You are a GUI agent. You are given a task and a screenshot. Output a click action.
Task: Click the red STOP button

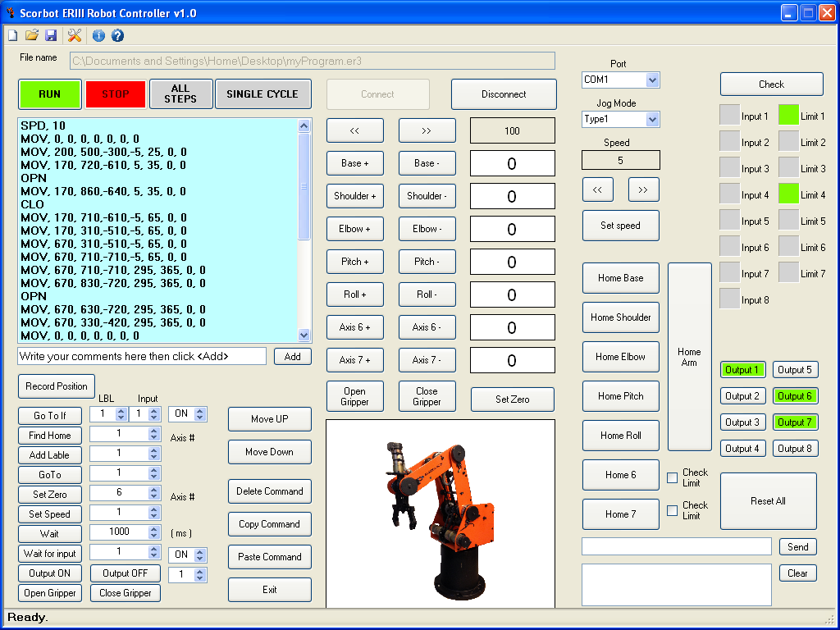pyautogui.click(x=116, y=94)
